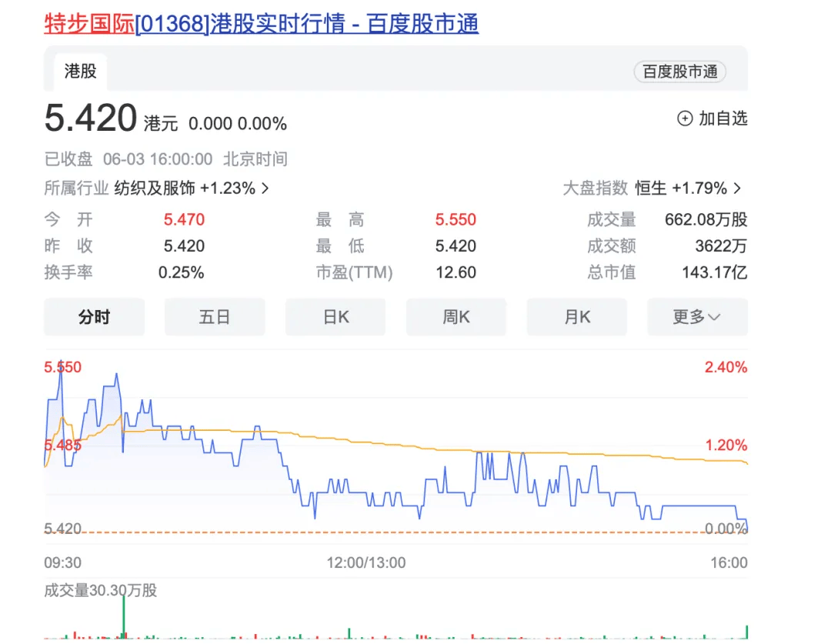Show the 周K weekly chart
The height and width of the screenshot is (644, 831).
(456, 317)
